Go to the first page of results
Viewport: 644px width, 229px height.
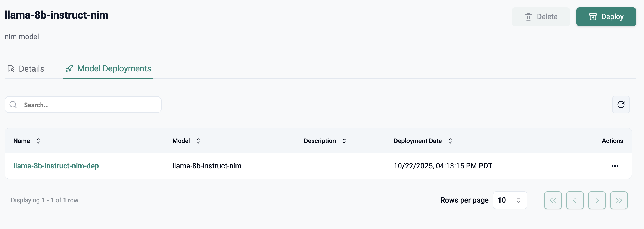tap(553, 200)
